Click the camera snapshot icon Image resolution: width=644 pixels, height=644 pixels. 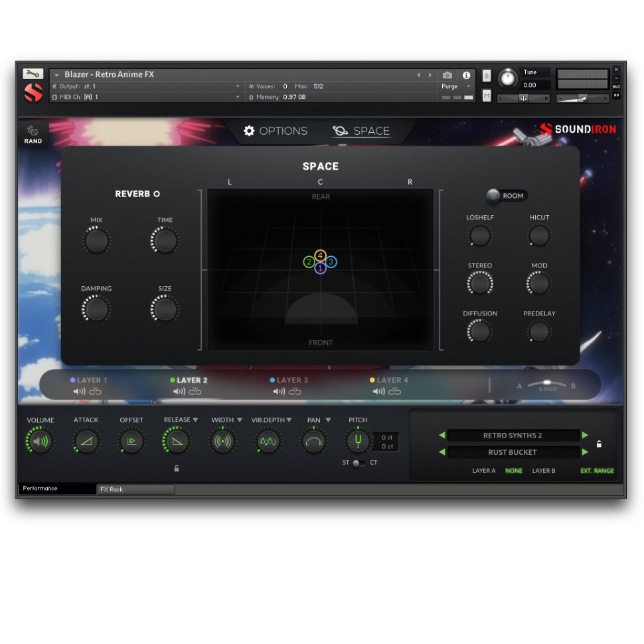[447, 75]
